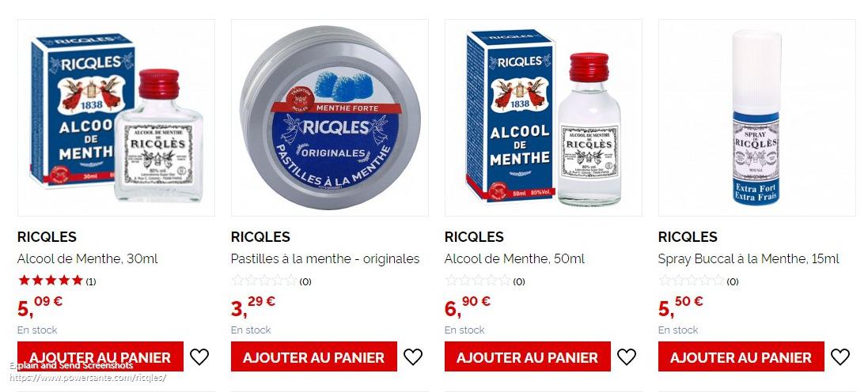Image resolution: width=868 pixels, height=392 pixels.
Task: Click empty stars under Alcool de Menthe 50ml
Action: click(x=478, y=281)
